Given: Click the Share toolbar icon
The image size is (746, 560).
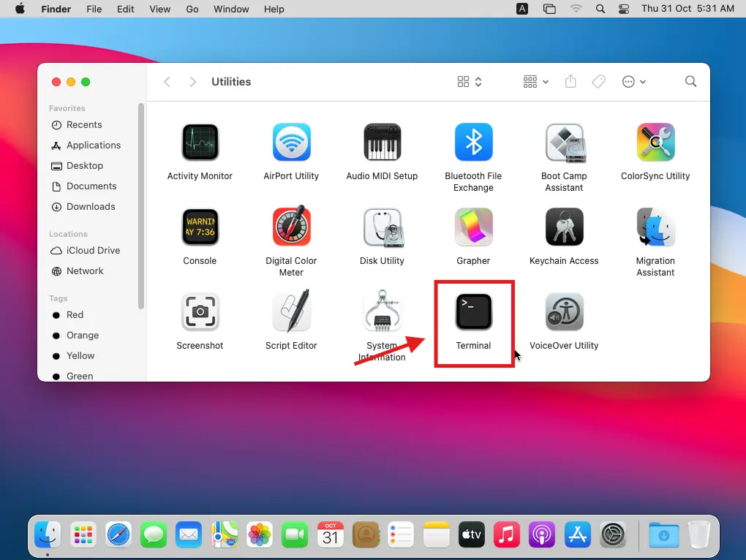Looking at the screenshot, I should tap(570, 81).
